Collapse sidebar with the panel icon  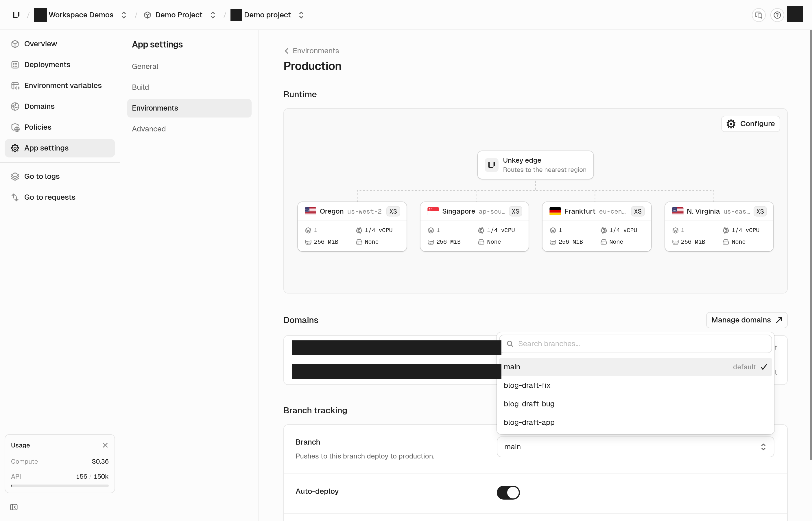coord(14,507)
